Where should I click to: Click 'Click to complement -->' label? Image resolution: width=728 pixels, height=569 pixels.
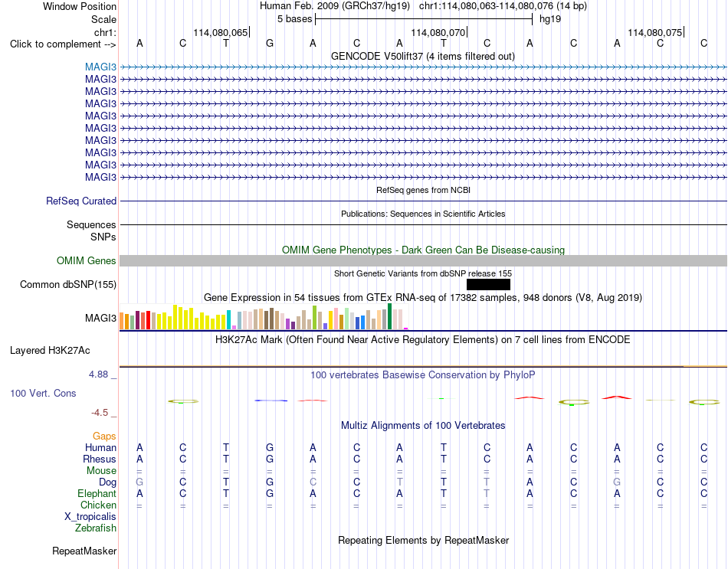pos(63,44)
